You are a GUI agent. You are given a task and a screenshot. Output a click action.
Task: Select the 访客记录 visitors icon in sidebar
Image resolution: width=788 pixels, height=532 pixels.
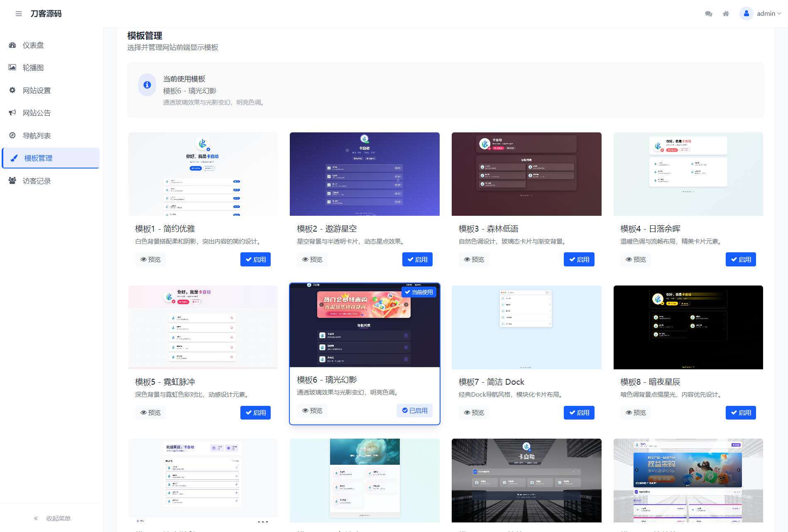click(12, 181)
